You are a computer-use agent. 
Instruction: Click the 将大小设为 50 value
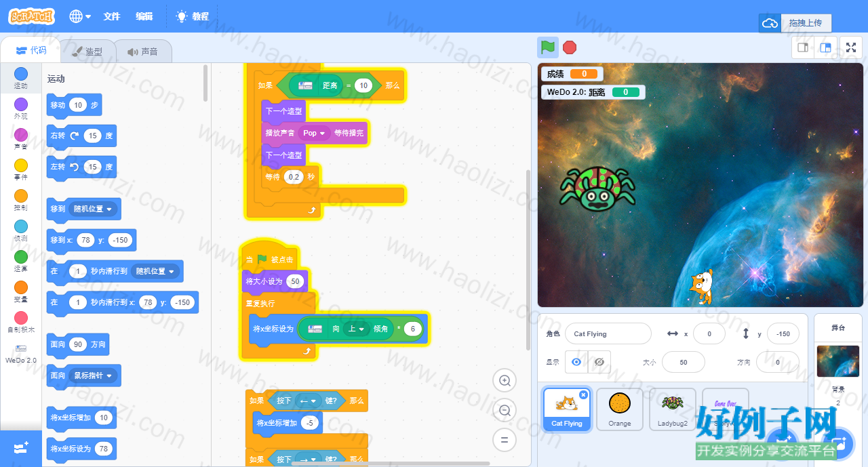[x=294, y=281]
